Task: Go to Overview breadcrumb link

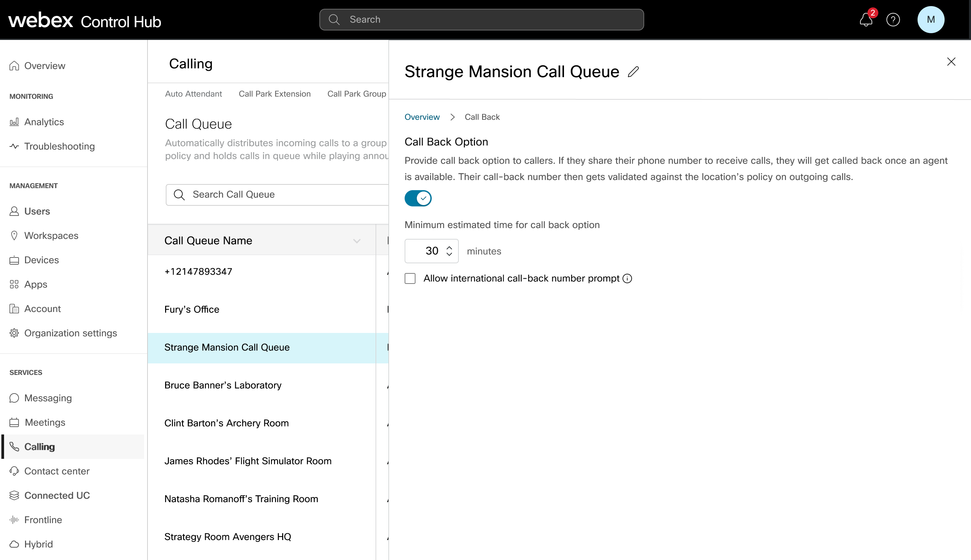Action: (422, 117)
